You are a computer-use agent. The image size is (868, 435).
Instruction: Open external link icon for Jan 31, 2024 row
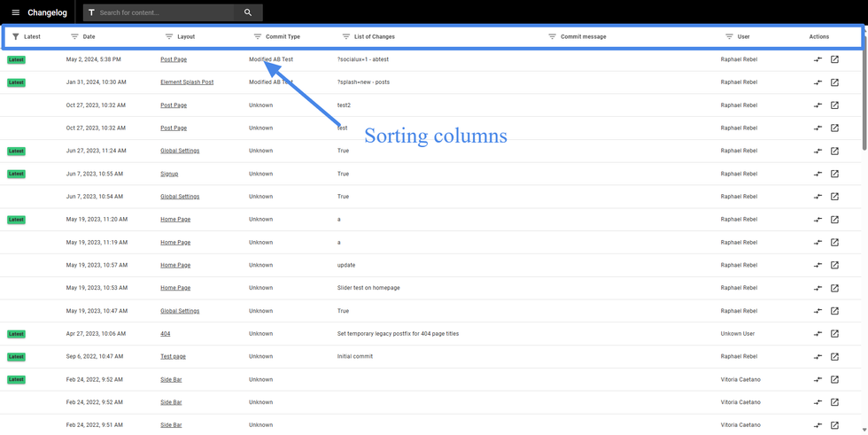click(x=834, y=82)
